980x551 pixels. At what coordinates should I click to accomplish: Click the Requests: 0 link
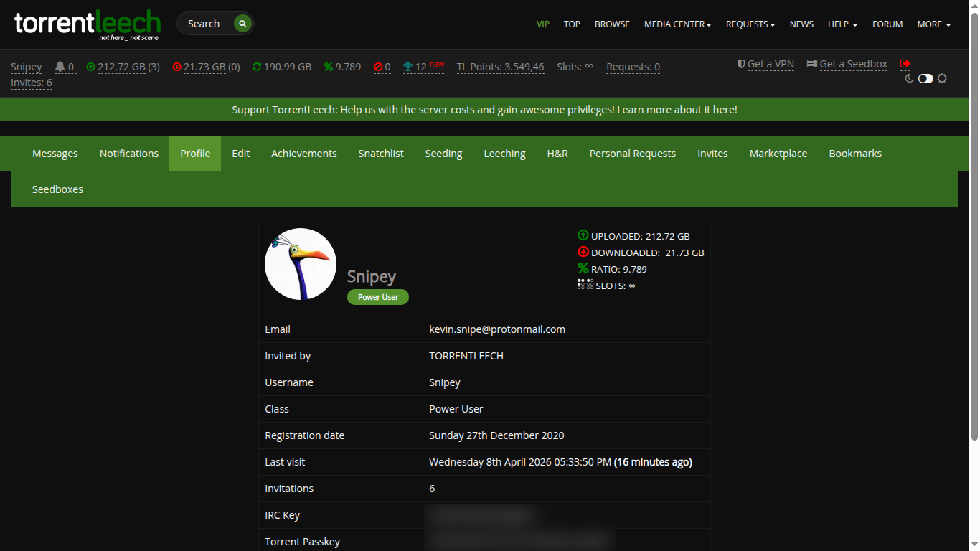pos(633,67)
